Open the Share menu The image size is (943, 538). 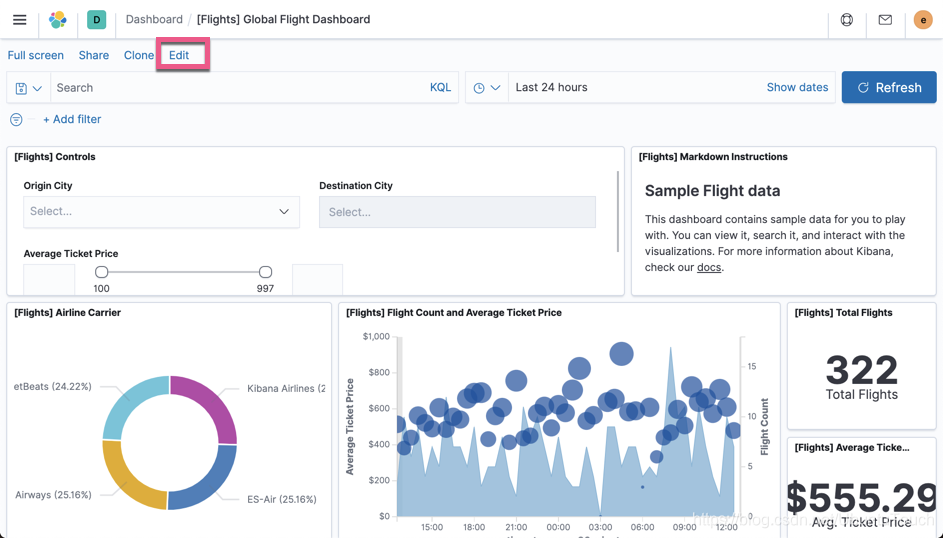(x=94, y=55)
